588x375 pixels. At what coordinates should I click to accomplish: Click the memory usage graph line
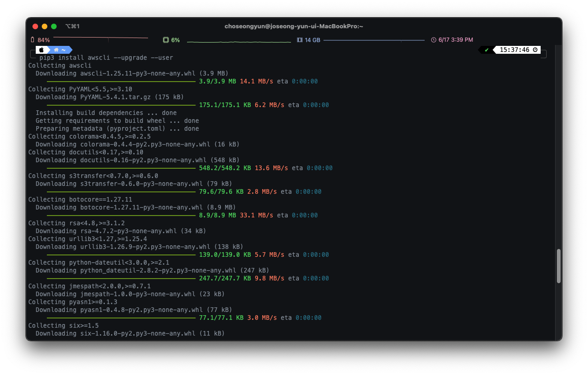tap(374, 40)
